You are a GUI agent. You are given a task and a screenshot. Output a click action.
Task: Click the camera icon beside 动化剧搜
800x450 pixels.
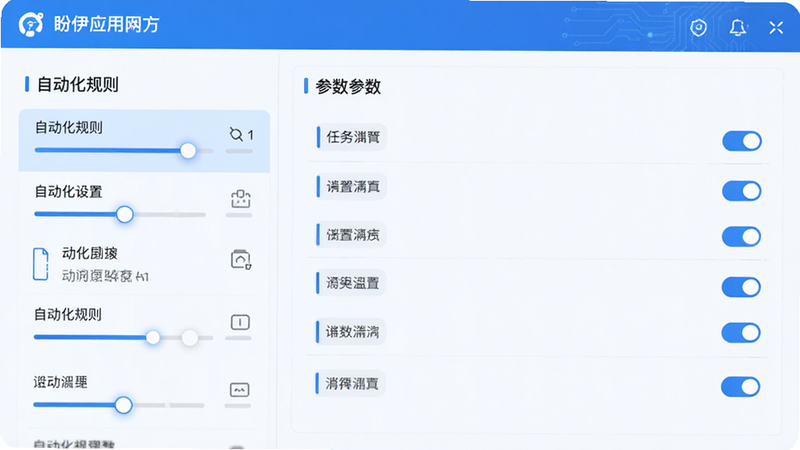point(241,259)
